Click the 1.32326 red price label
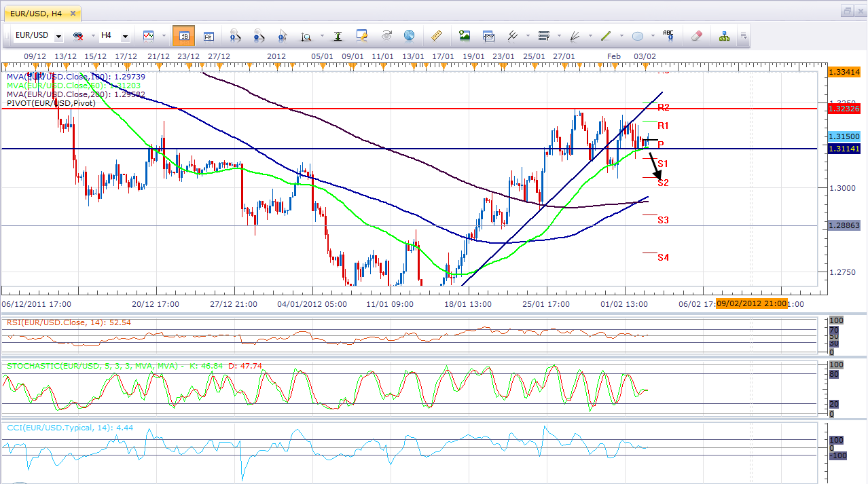 pos(844,108)
